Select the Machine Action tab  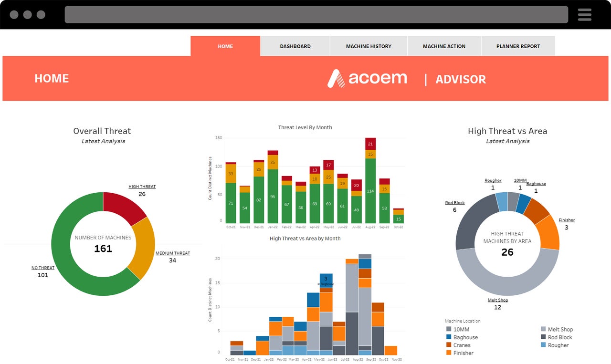point(444,46)
